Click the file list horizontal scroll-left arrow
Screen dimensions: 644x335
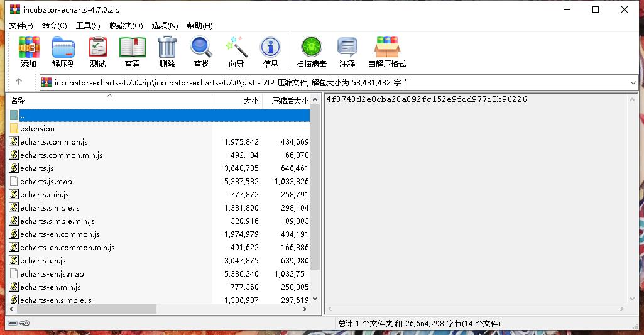[11, 309]
